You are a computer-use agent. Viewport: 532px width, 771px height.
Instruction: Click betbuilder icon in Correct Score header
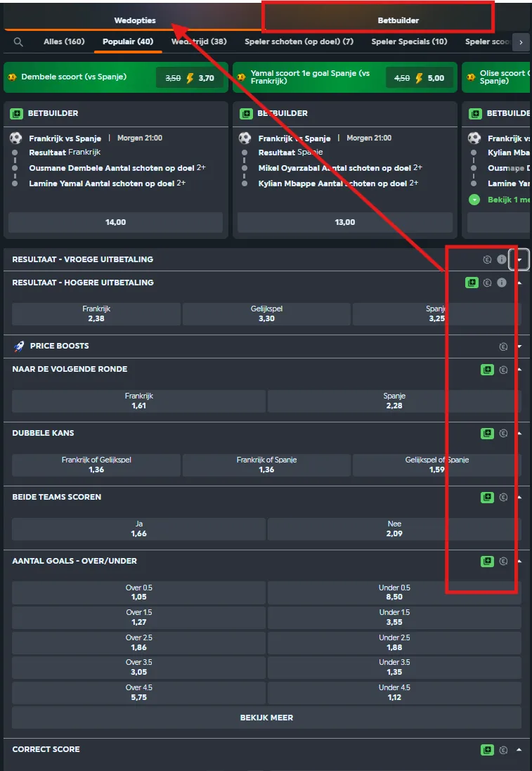487,750
